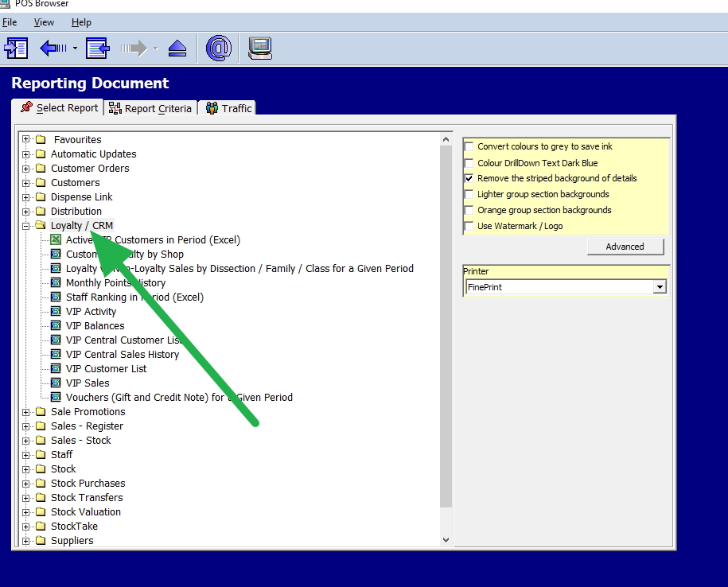Viewport: 728px width, 587px height.
Task: Click the Staff folder icon
Action: click(41, 454)
